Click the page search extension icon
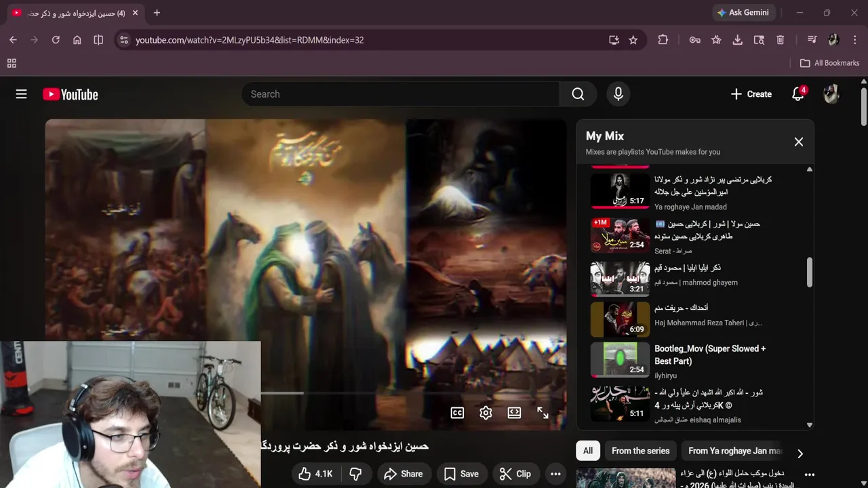The height and width of the screenshot is (488, 868). (x=759, y=40)
